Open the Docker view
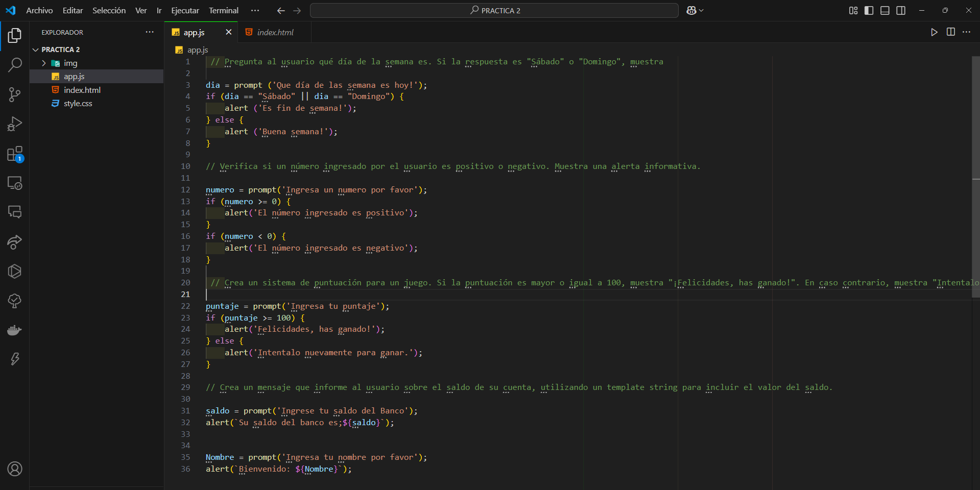 pyautogui.click(x=15, y=330)
